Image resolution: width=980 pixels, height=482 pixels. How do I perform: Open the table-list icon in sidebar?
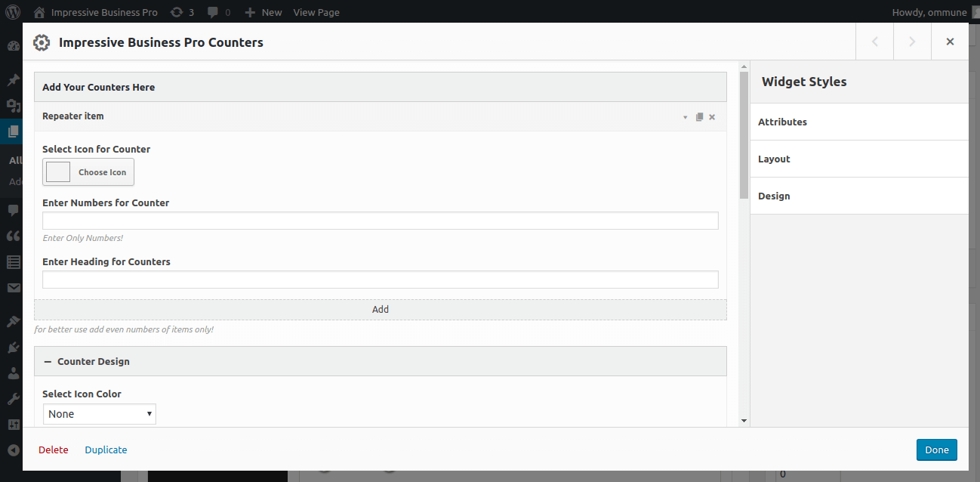click(13, 262)
